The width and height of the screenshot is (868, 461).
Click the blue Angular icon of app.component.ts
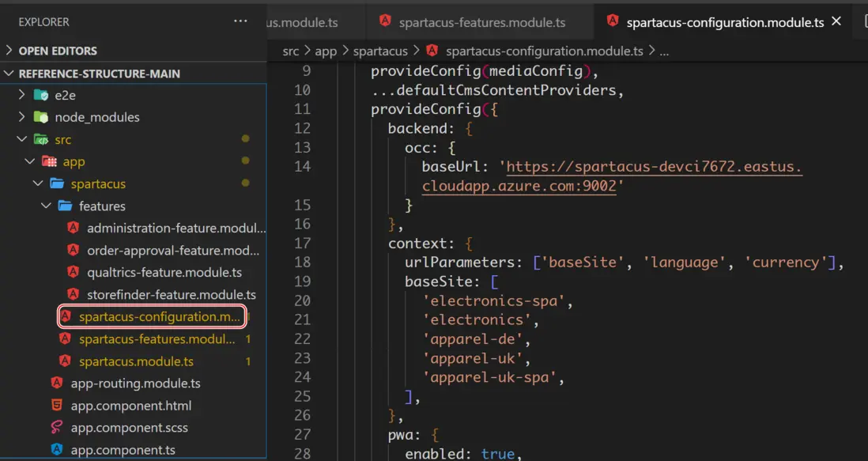coord(57,450)
